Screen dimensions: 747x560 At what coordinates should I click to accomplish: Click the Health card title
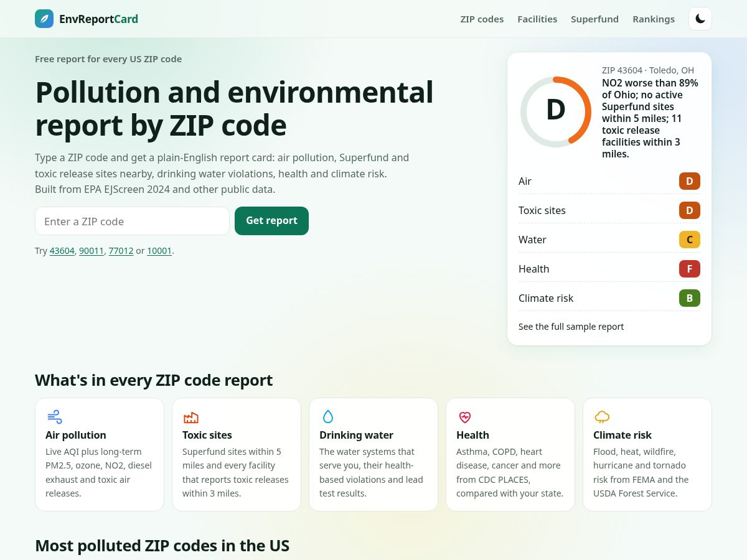(x=472, y=435)
